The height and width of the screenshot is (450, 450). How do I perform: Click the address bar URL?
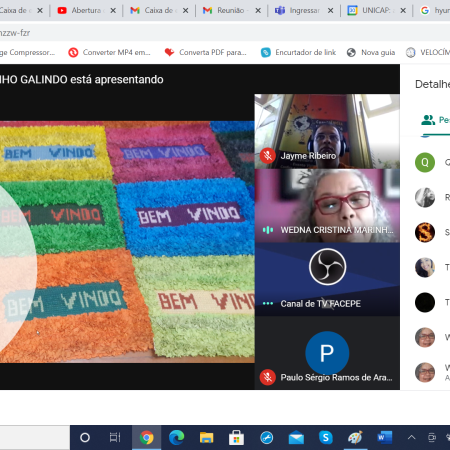tap(15, 33)
